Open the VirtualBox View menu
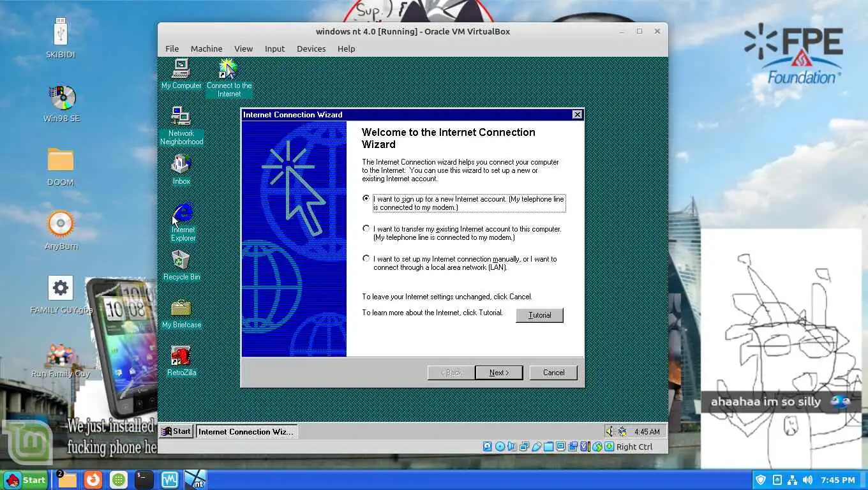Image resolution: width=868 pixels, height=490 pixels. (243, 48)
